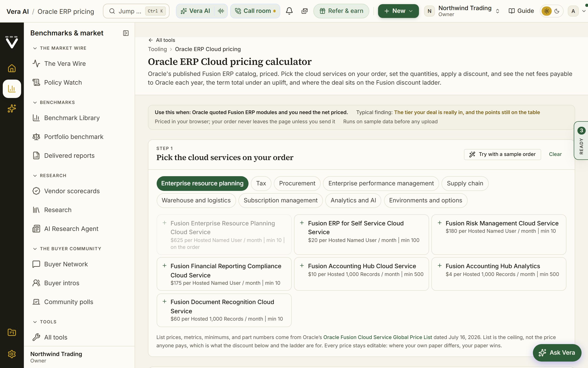Expand the READY side panel tab
Viewport: 588px width, 368px height.
point(581,141)
